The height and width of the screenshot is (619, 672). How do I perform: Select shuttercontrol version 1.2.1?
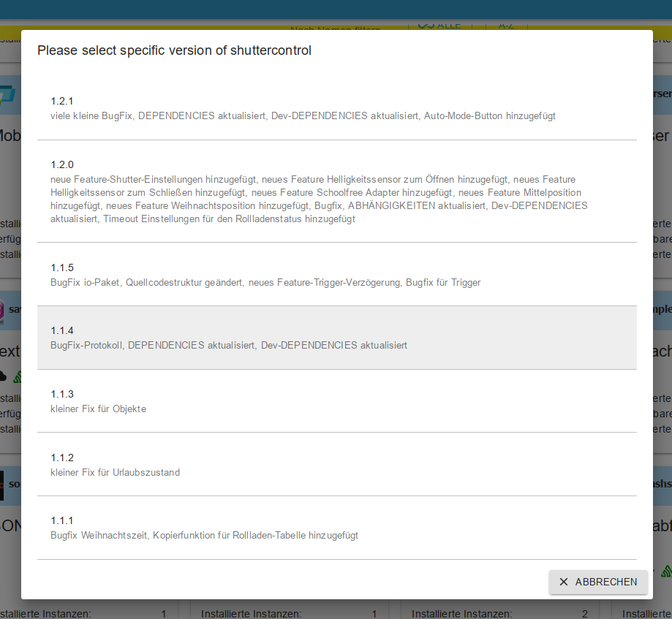click(337, 108)
